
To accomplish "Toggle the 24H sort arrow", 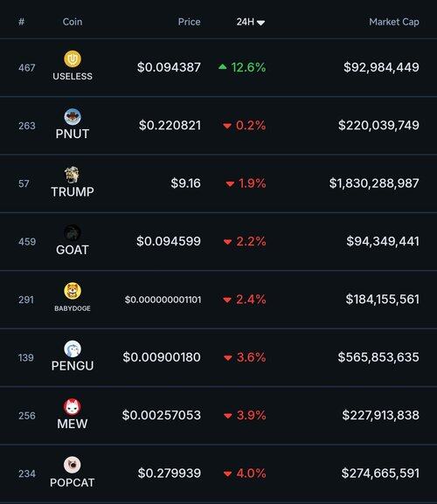I will coord(260,23).
